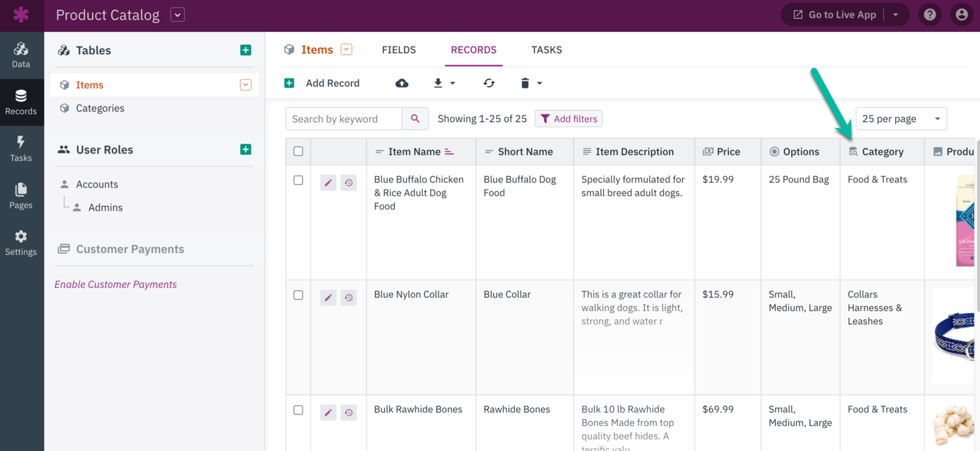
Task: Switch to the FIELDS tab
Action: pos(399,50)
